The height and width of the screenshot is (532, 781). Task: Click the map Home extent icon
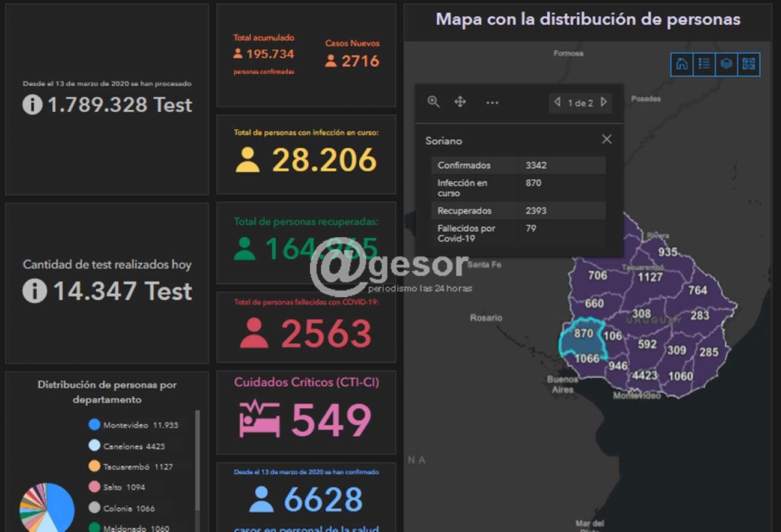click(682, 64)
